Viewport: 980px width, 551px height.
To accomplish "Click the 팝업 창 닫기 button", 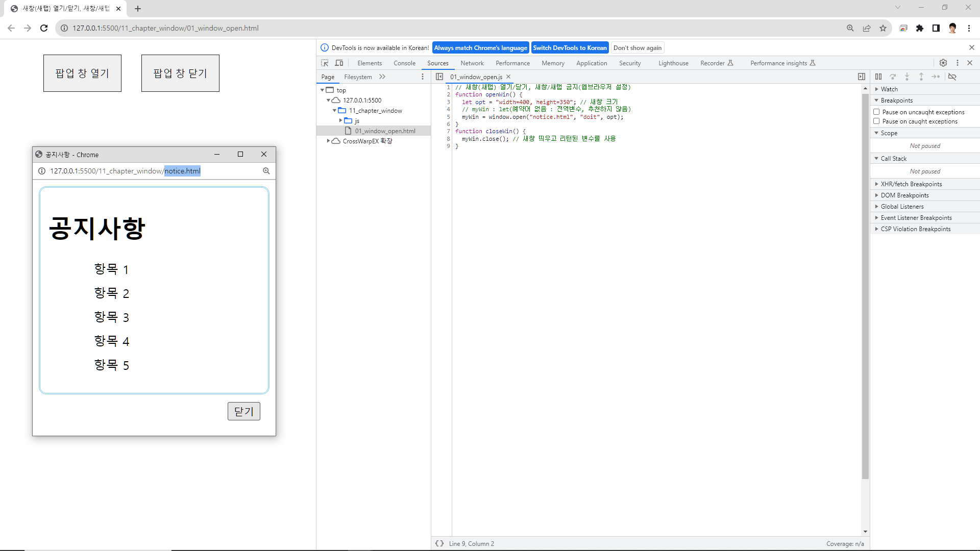I will coord(180,73).
